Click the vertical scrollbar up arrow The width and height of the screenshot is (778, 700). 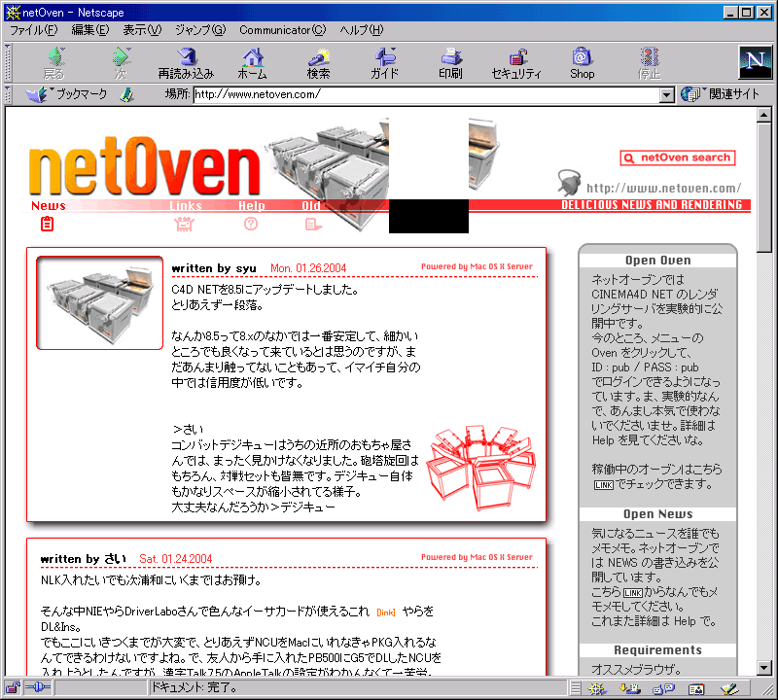point(764,115)
